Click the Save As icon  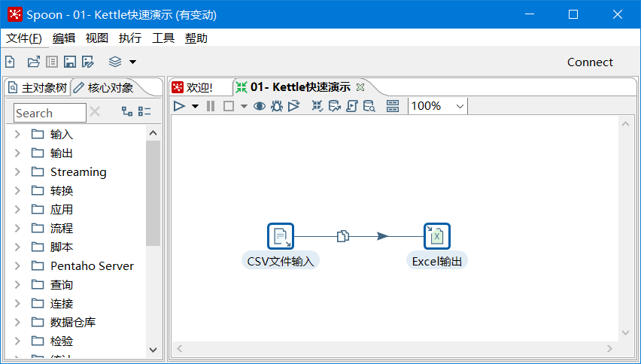point(88,62)
